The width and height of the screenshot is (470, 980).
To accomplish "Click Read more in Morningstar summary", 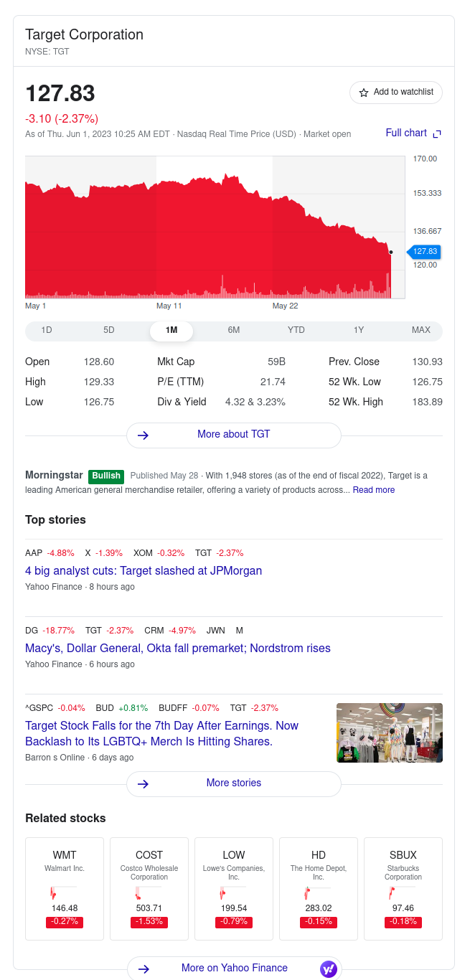I will coord(374,490).
